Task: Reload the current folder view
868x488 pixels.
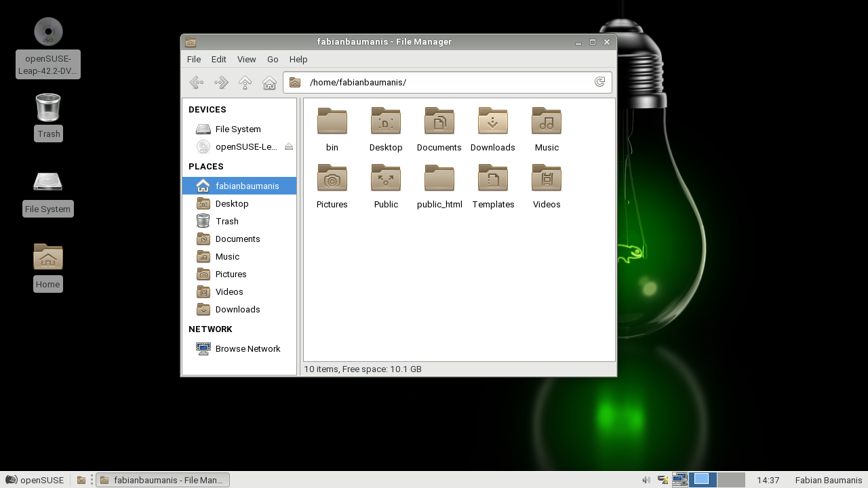Action: tap(599, 82)
